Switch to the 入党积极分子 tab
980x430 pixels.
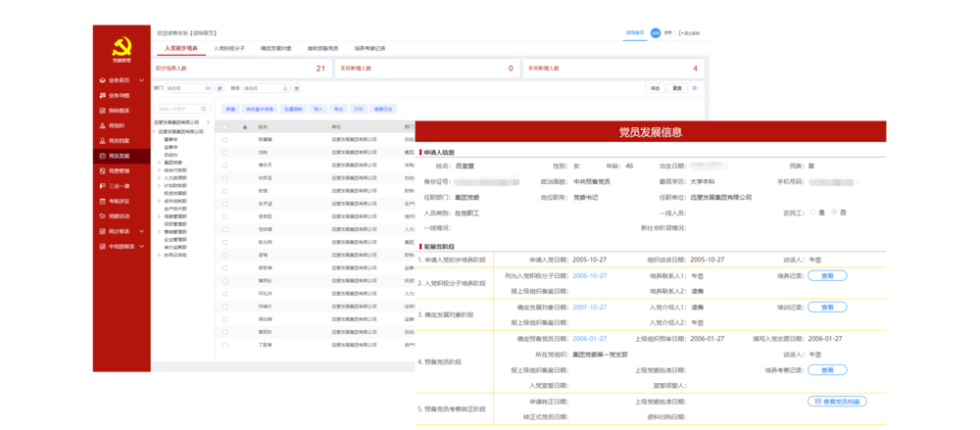[x=230, y=48]
